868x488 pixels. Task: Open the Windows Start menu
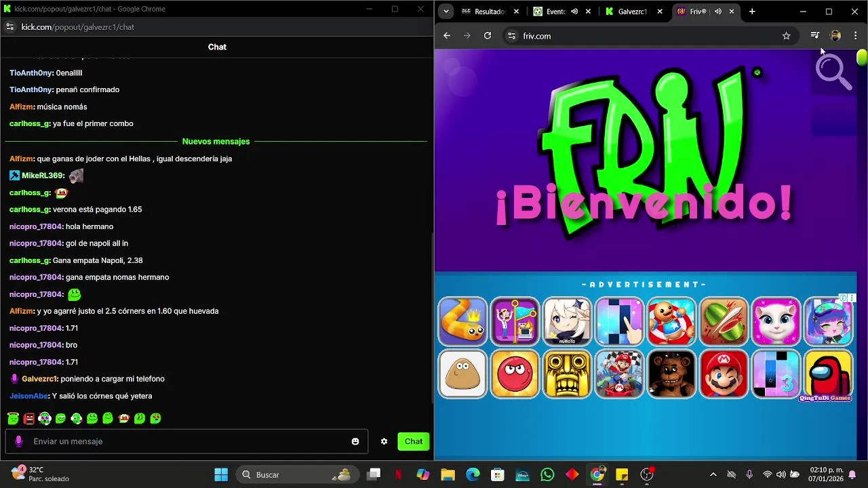(221, 474)
